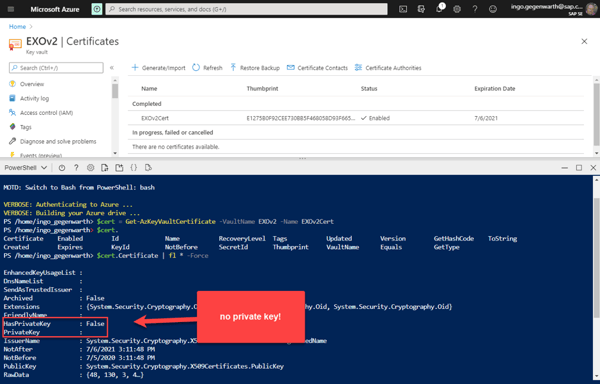
Task: Click the Get-AzKeyVaultCertificate command text
Action: 170,221
